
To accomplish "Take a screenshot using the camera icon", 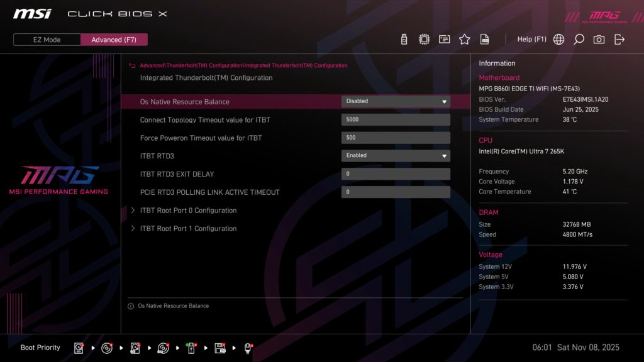I will click(598, 38).
